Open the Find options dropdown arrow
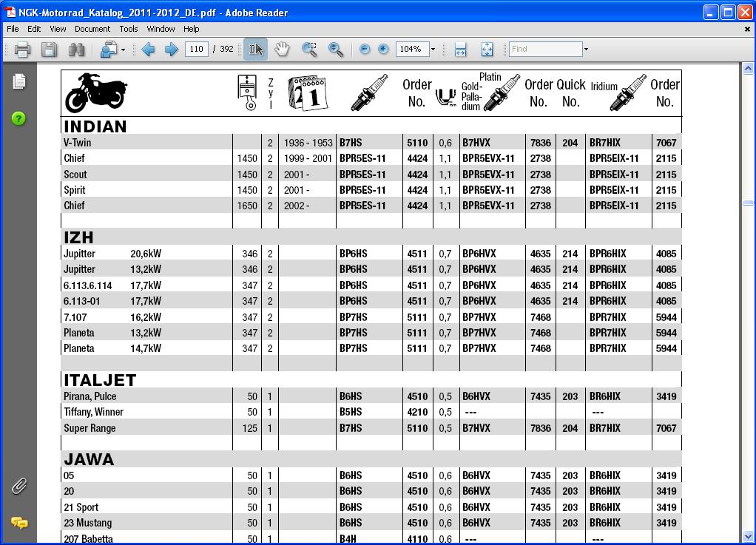Image resolution: width=756 pixels, height=545 pixels. 587,49
